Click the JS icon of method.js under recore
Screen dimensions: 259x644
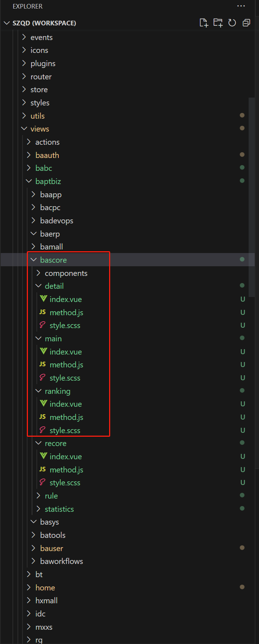[43, 469]
